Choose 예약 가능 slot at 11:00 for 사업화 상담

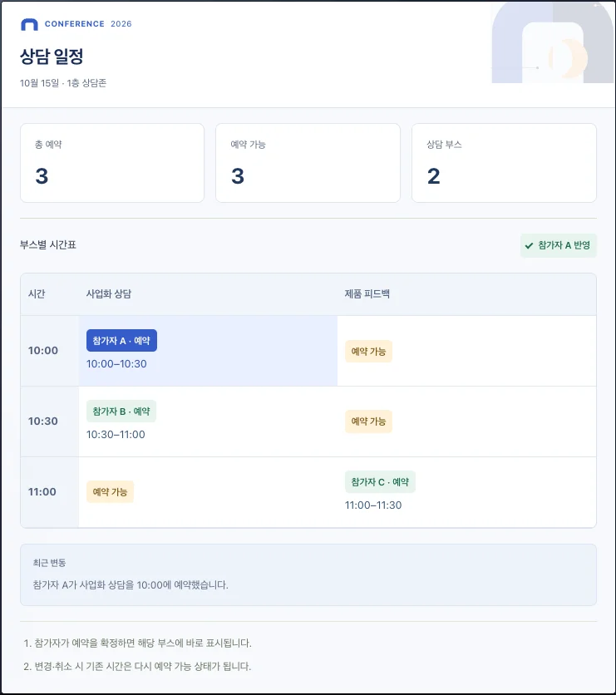click(110, 492)
